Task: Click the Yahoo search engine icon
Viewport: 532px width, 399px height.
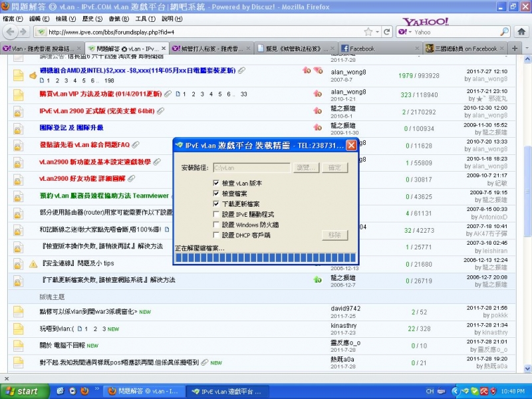Action: [402, 32]
